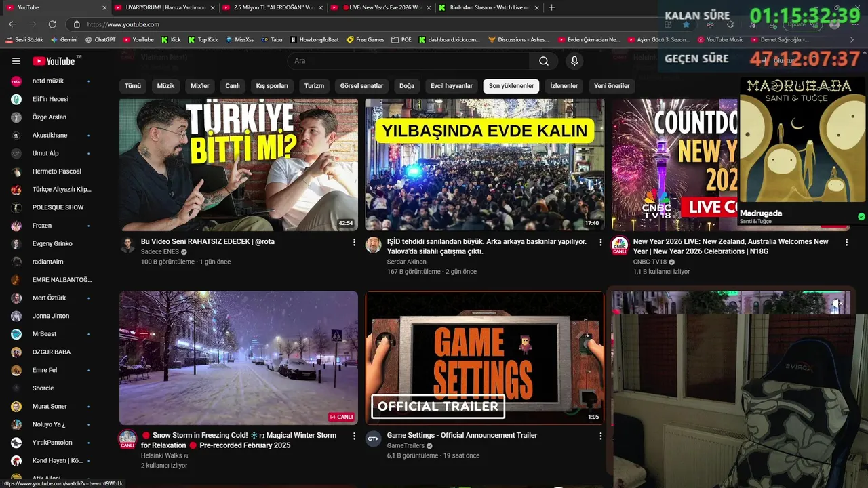This screenshot has width=868, height=488.
Task: Select the Kış sporları chip
Action: (x=272, y=86)
